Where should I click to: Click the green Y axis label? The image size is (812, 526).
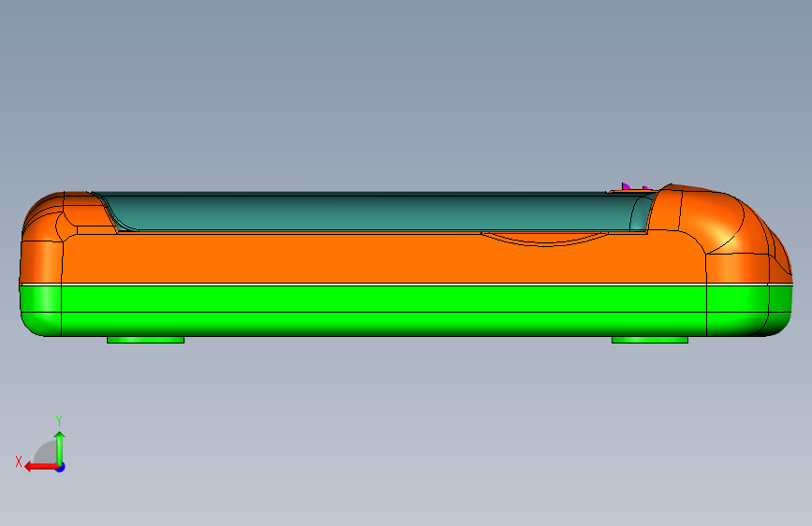59,421
